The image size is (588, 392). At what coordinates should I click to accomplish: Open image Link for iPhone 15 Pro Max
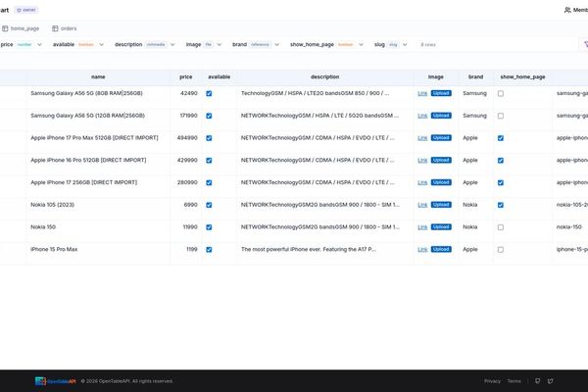click(x=422, y=250)
